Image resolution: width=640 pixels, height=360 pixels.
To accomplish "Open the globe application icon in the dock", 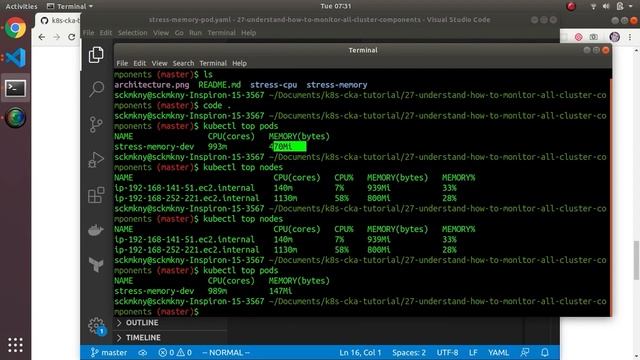I will point(15,118).
